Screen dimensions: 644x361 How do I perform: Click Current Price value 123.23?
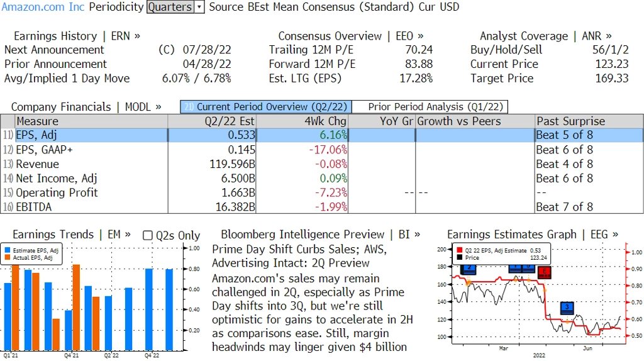coord(612,64)
